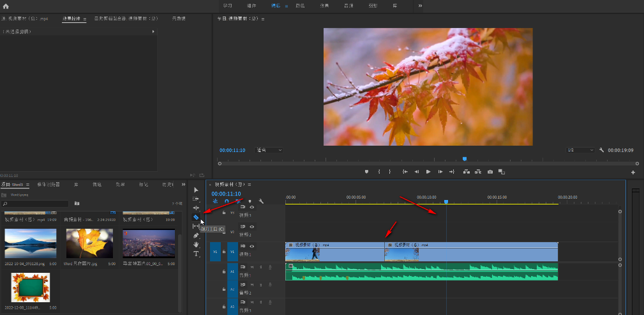644x315 pixels.
Task: Go to the Home screen icon
Action: [x=6, y=6]
